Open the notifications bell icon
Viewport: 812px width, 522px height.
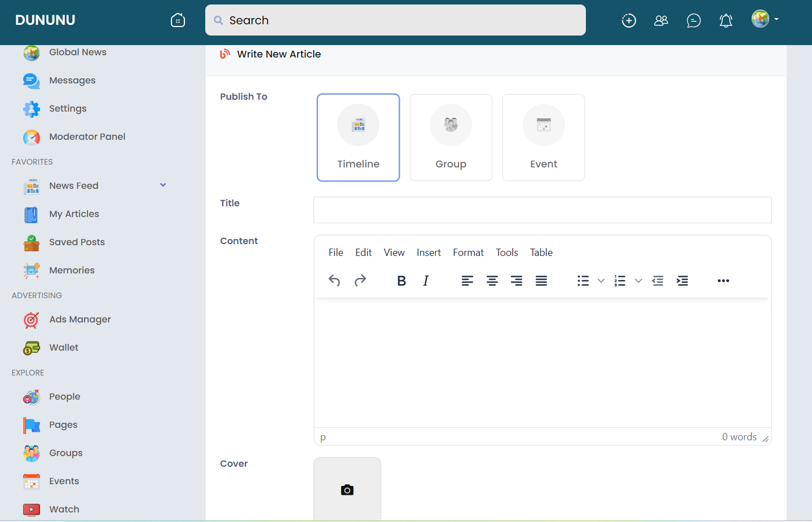[726, 20]
